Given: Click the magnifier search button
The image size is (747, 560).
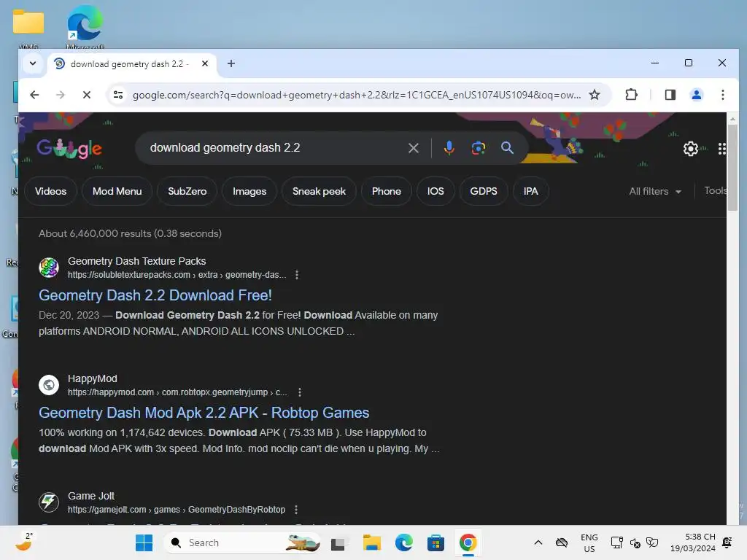Looking at the screenshot, I should point(508,147).
